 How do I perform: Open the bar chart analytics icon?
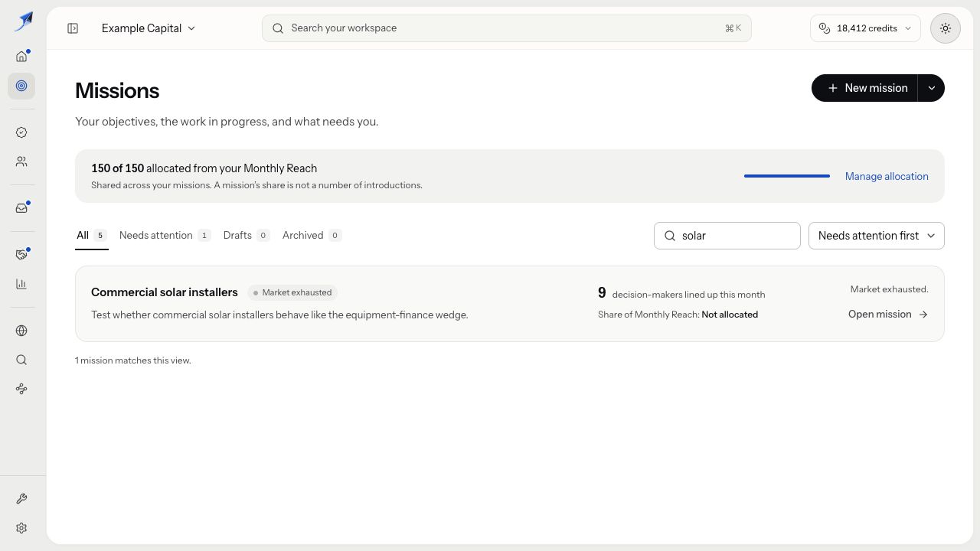[21, 284]
